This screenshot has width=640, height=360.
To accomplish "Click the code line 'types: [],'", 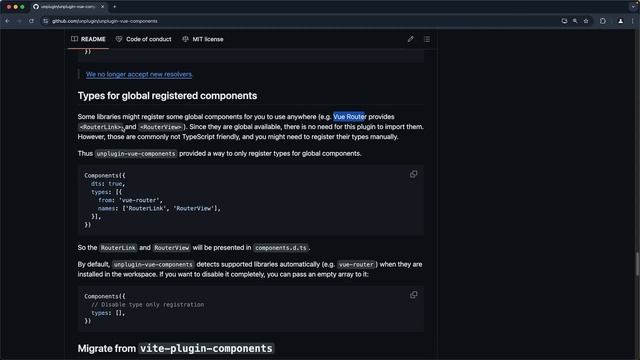I will click(108, 313).
